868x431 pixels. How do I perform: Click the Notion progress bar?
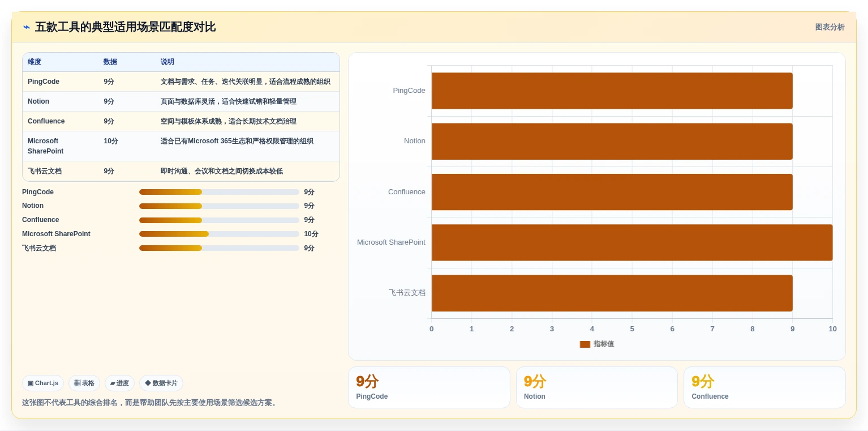pos(219,206)
